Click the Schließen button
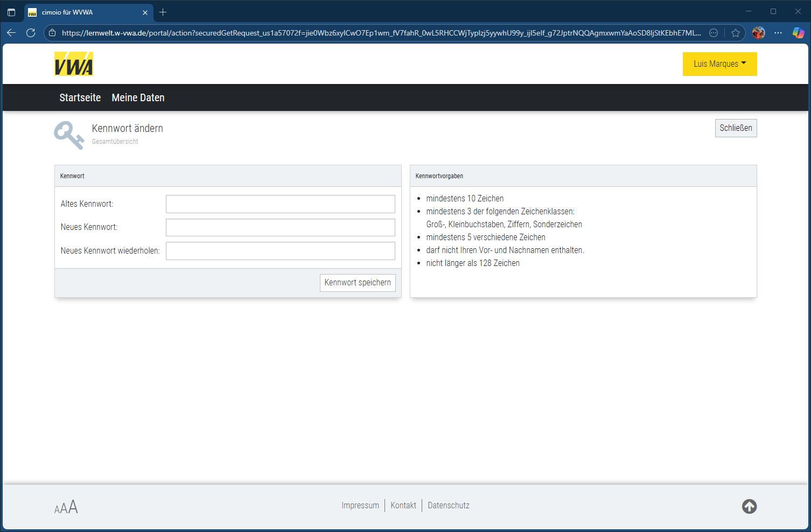Image resolution: width=811 pixels, height=532 pixels. pyautogui.click(x=736, y=128)
